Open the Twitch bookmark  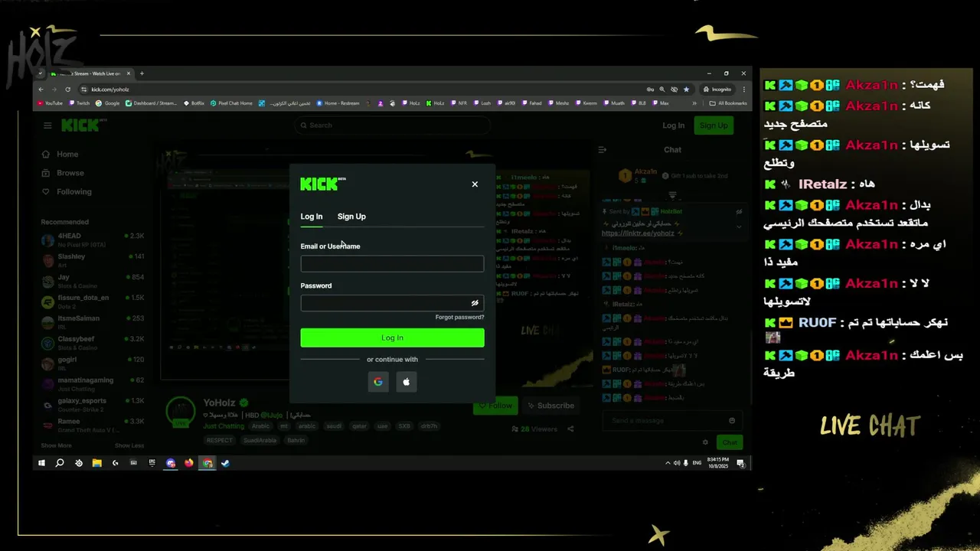point(80,103)
